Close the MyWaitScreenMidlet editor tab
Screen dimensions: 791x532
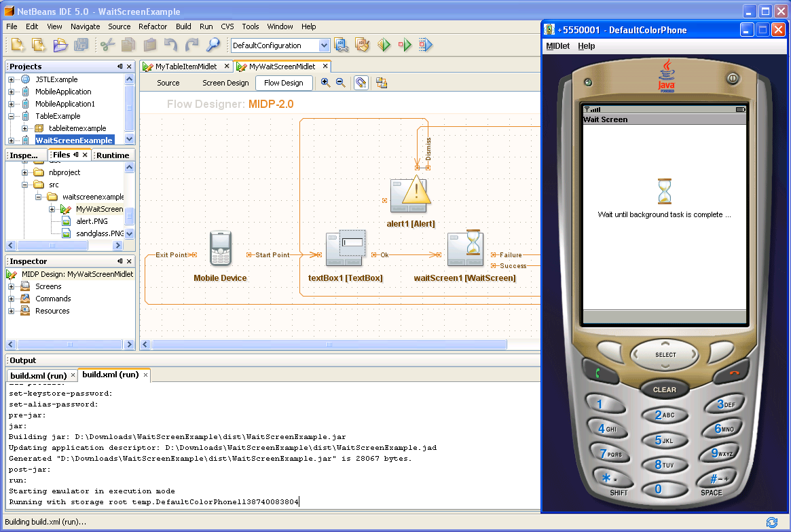click(325, 66)
